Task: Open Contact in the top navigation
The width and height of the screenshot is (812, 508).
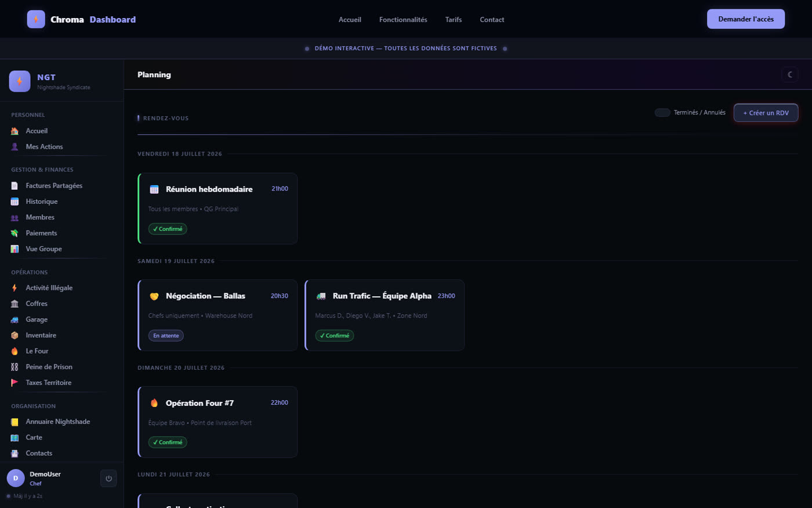Action: pos(492,20)
